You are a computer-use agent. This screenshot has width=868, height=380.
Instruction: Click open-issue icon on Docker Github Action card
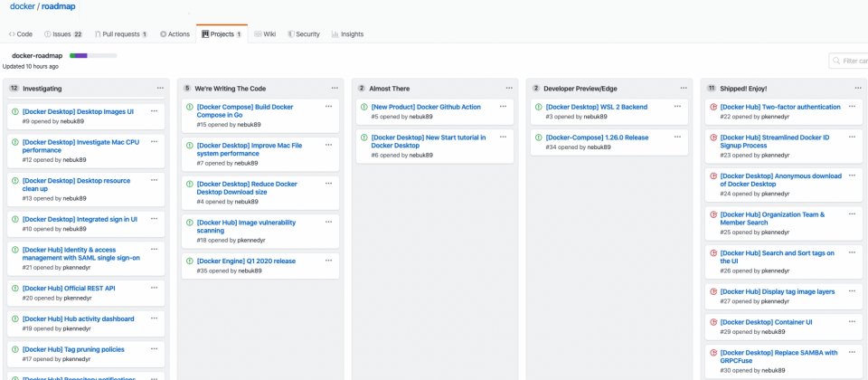[x=363, y=107]
